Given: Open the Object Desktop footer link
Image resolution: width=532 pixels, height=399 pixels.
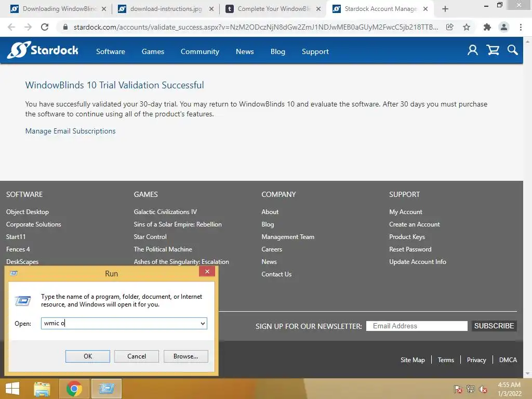Looking at the screenshot, I should (28, 212).
